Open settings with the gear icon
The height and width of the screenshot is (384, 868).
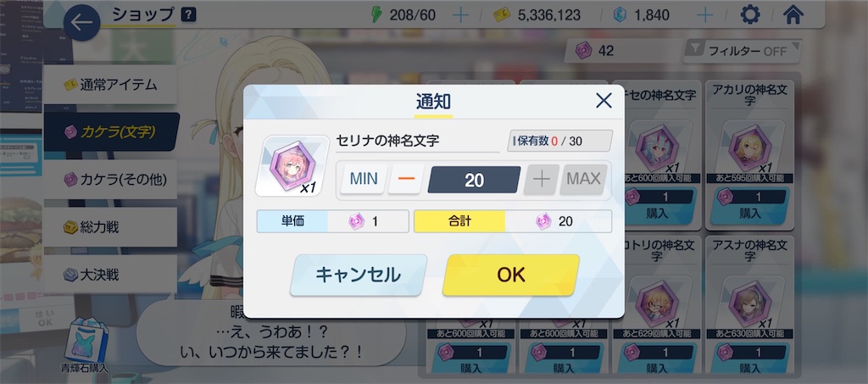point(750,14)
